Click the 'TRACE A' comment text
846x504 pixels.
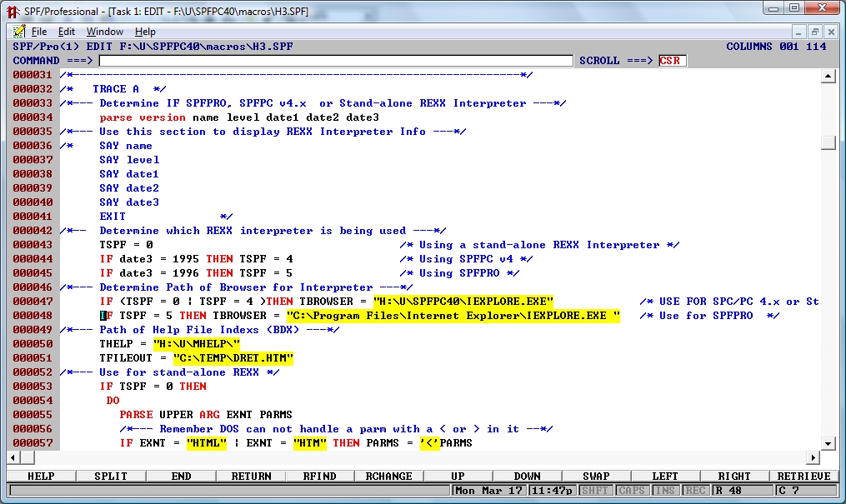tap(116, 89)
